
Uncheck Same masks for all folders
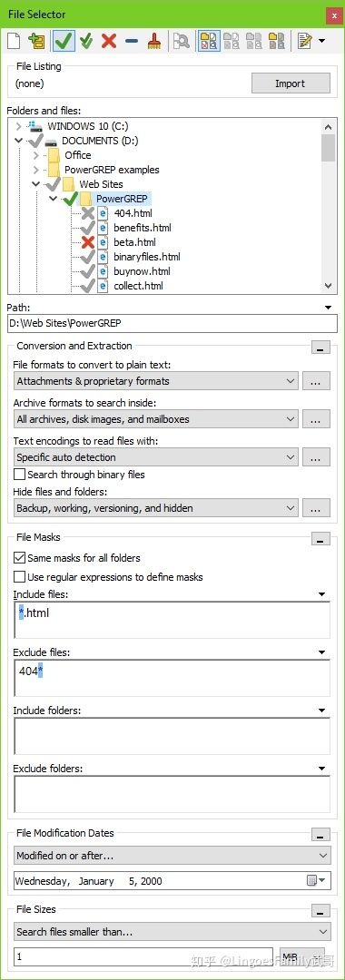coord(20,557)
